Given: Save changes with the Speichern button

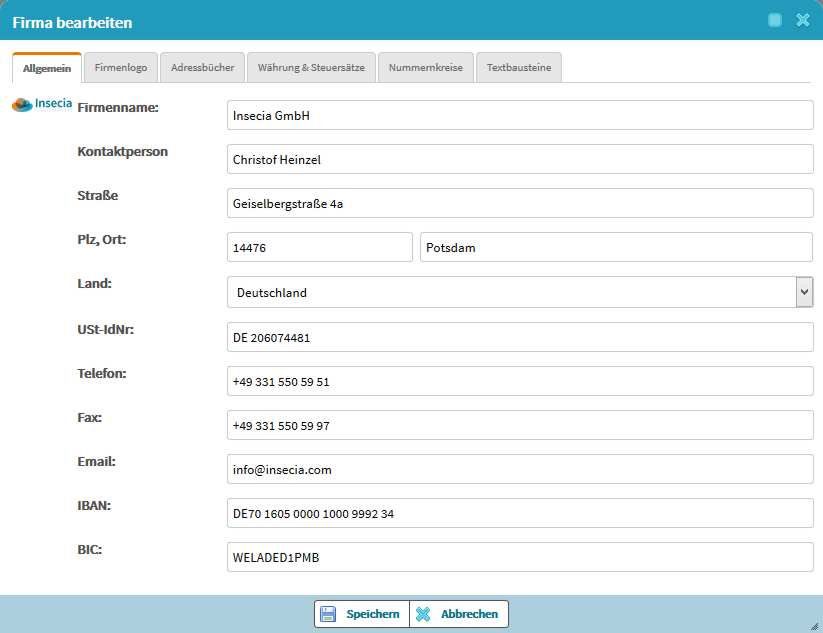Looking at the screenshot, I should (x=362, y=614).
